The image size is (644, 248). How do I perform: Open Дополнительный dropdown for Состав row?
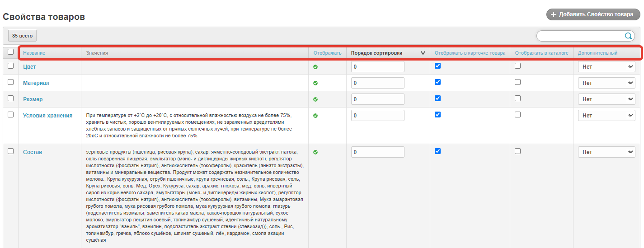coord(606,152)
